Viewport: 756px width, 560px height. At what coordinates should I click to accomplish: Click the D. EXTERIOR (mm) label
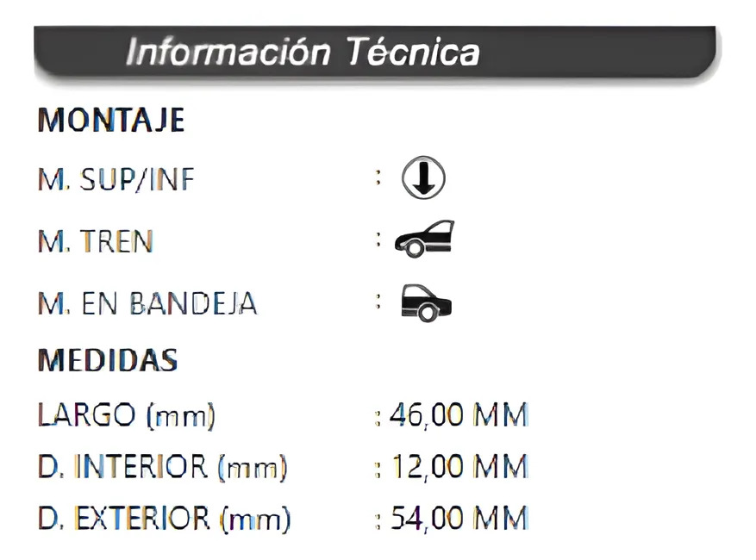[165, 520]
